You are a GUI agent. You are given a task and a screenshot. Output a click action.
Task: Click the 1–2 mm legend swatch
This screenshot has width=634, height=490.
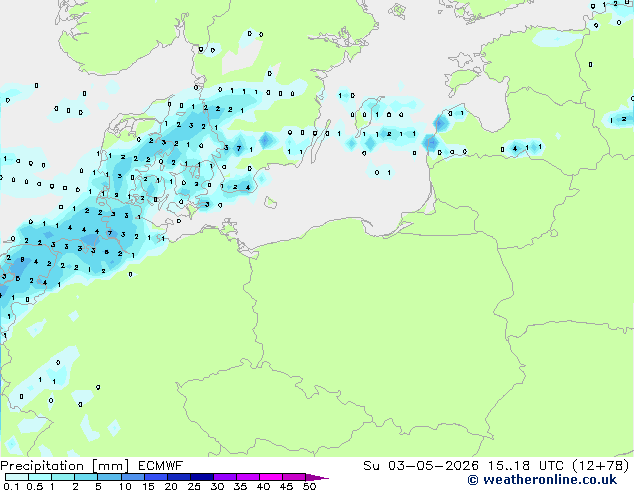click(x=63, y=477)
